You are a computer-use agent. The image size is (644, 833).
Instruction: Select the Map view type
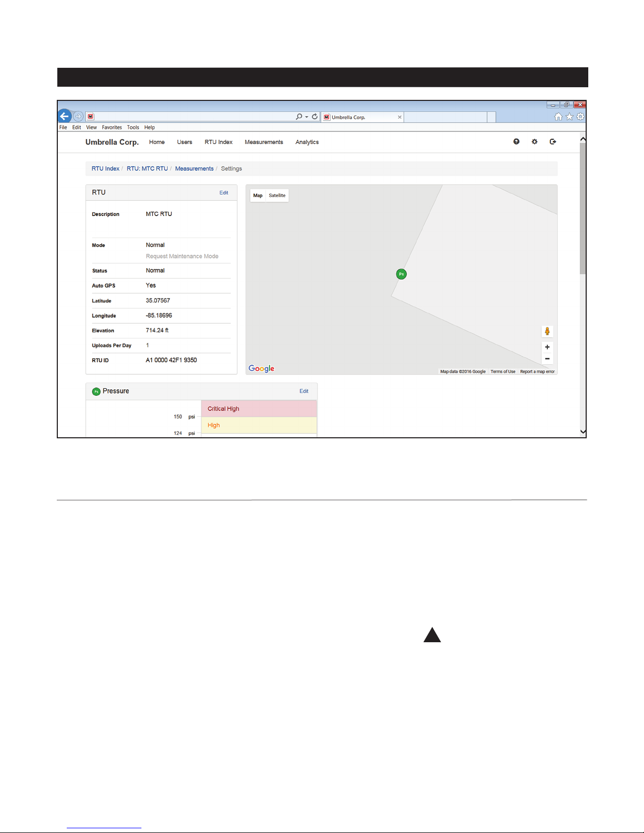pos(258,196)
